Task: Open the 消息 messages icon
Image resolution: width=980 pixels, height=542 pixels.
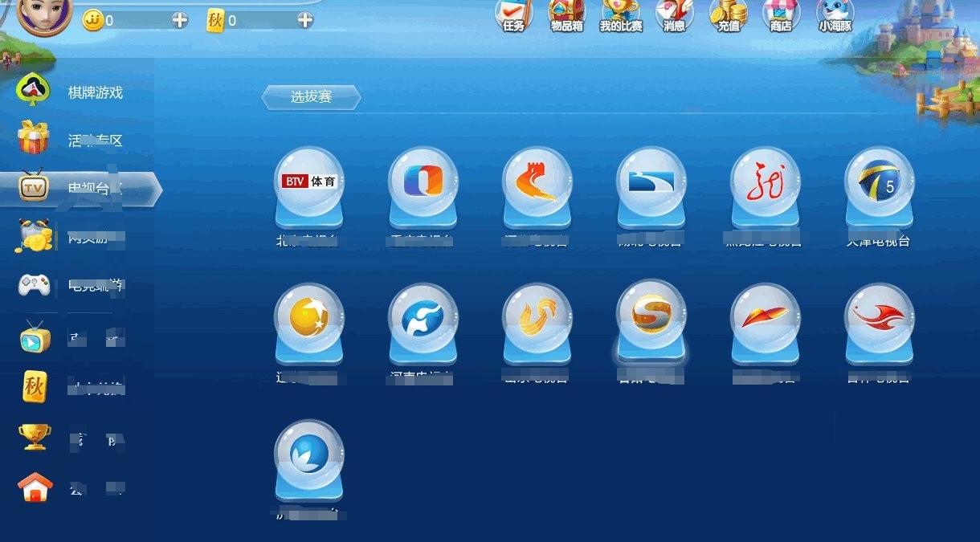Action: [674, 14]
